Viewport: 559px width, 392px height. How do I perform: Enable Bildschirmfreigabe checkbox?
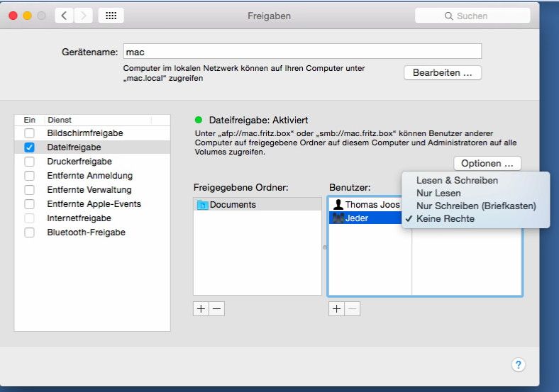tap(29, 133)
